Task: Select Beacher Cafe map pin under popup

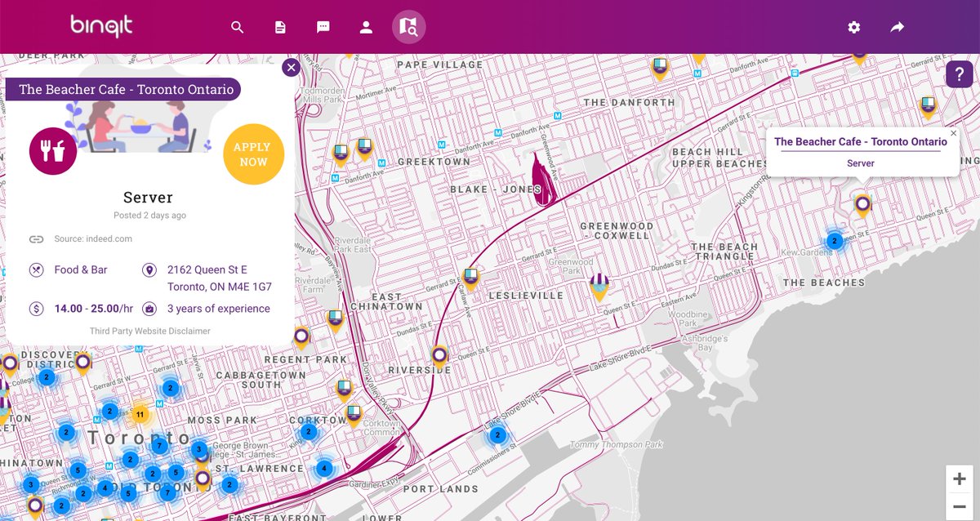Action: (862, 204)
